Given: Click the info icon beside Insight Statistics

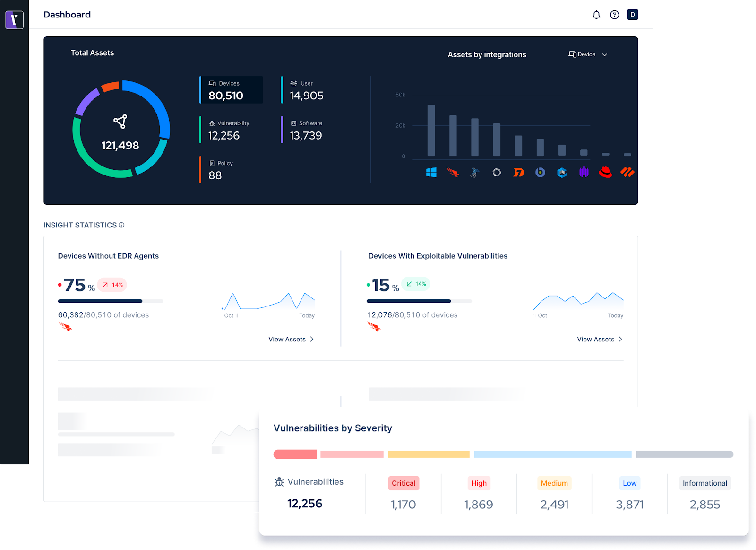Looking at the screenshot, I should tap(121, 225).
